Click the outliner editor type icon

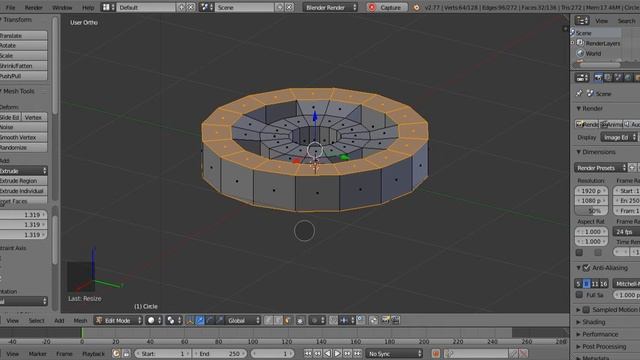(582, 20)
